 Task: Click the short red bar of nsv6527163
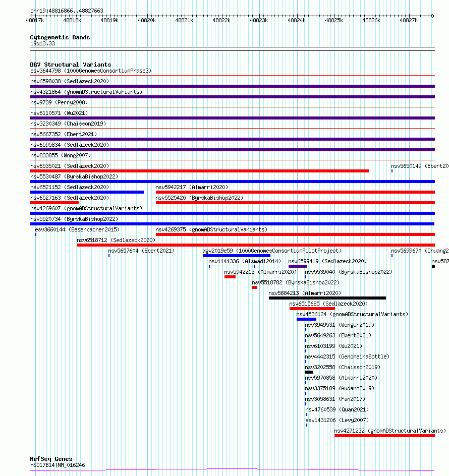[x=54, y=203]
